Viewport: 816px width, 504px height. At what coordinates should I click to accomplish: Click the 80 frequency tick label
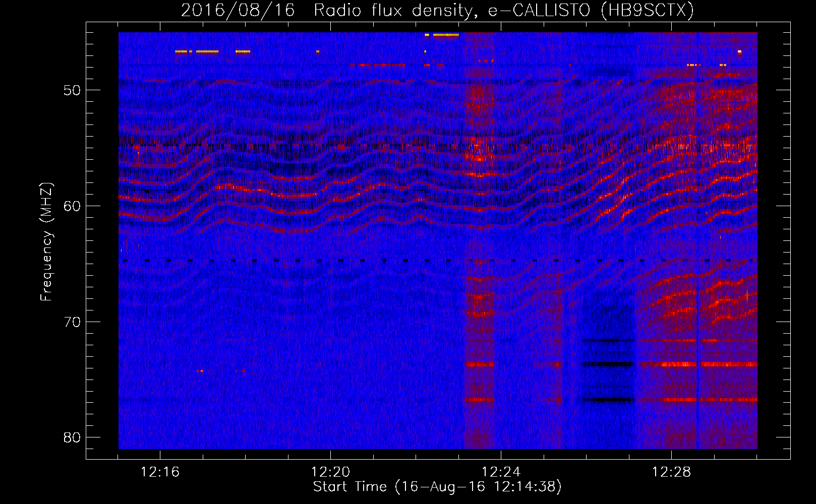coord(72,437)
